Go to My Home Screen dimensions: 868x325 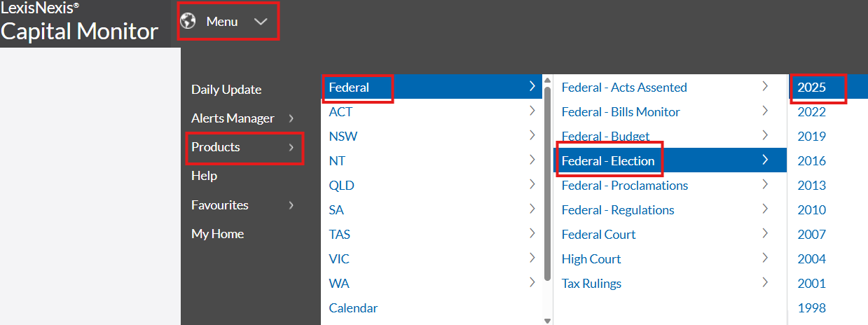[x=217, y=234]
